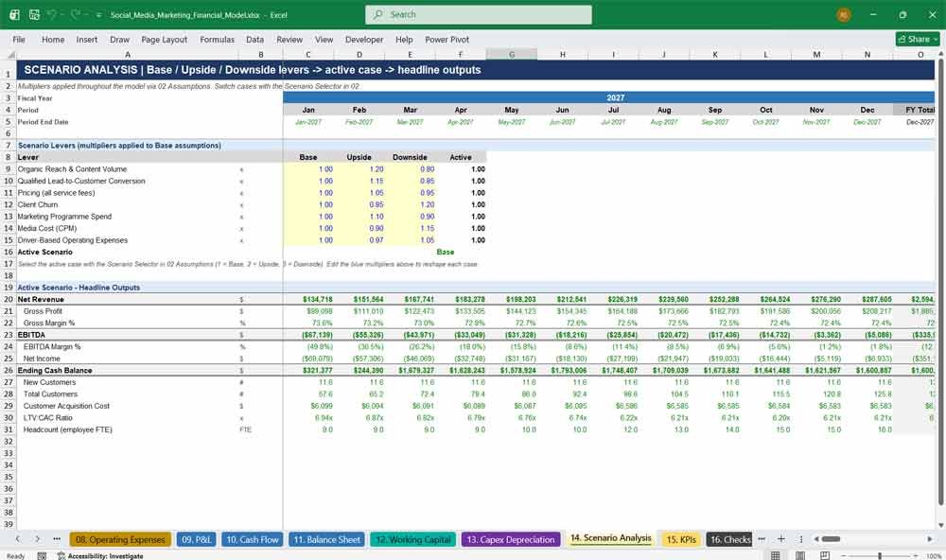This screenshot has height=560, width=946.
Task: Click the zoom out minus icon
Action: 844,555
